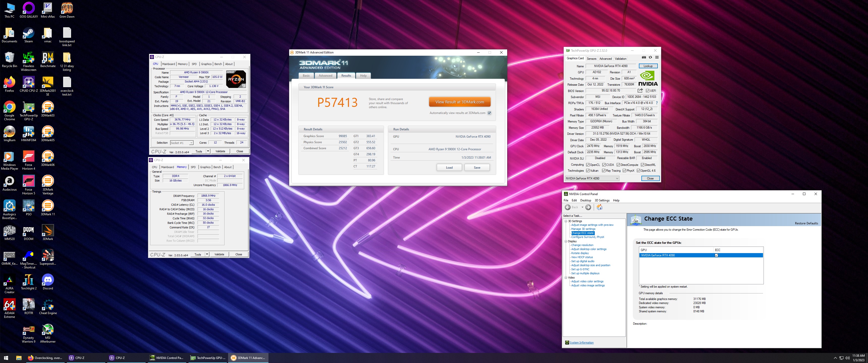Click the NVIDIA Control Panel Forward arrow

[x=588, y=207]
